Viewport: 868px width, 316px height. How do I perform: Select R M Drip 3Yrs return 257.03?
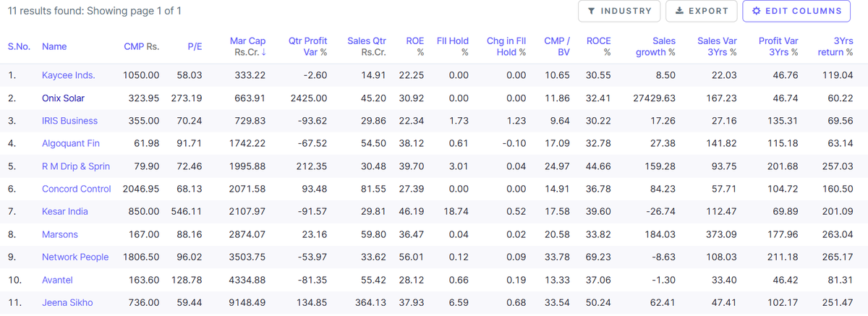[x=838, y=166]
